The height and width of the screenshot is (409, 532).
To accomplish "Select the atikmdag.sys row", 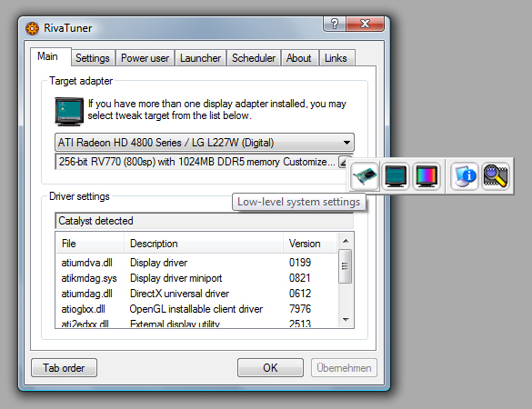I will click(196, 278).
